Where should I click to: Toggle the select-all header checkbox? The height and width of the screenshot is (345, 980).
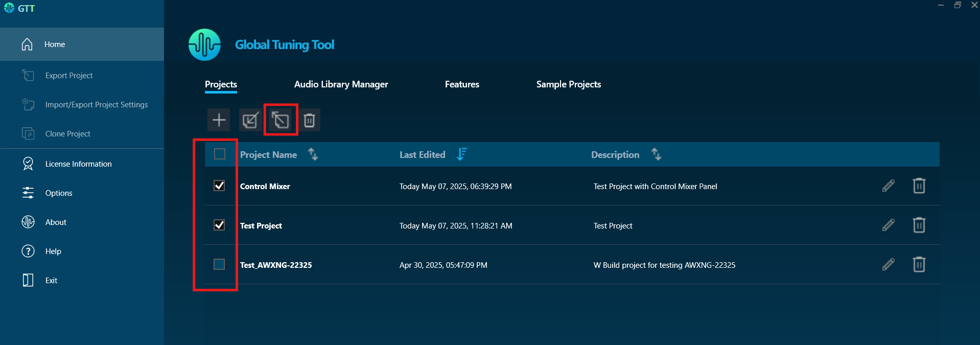(x=220, y=154)
